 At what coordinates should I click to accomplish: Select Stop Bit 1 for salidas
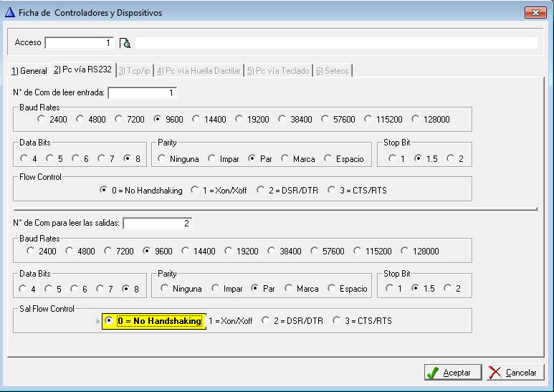tap(390, 289)
